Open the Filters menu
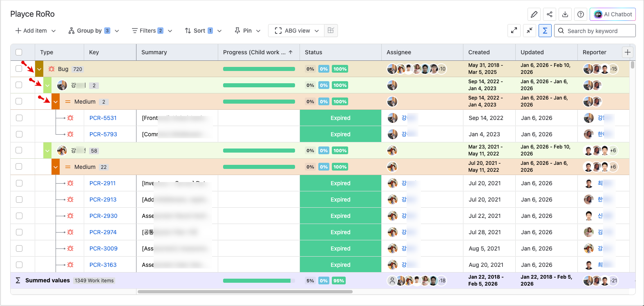The height and width of the screenshot is (306, 644). [x=152, y=31]
